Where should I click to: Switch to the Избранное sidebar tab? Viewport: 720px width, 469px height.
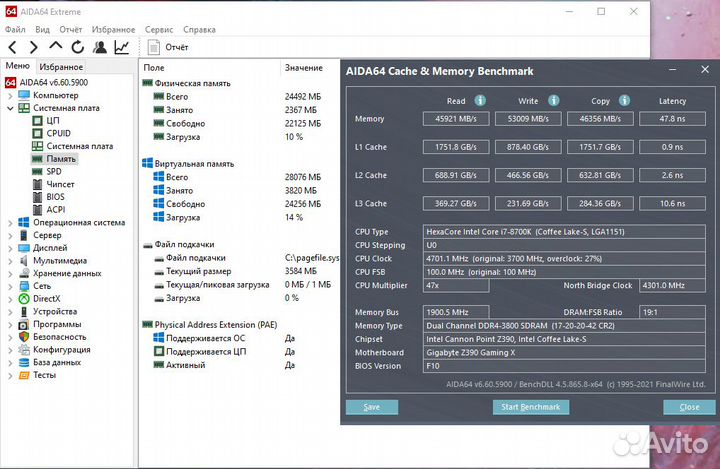(61, 67)
